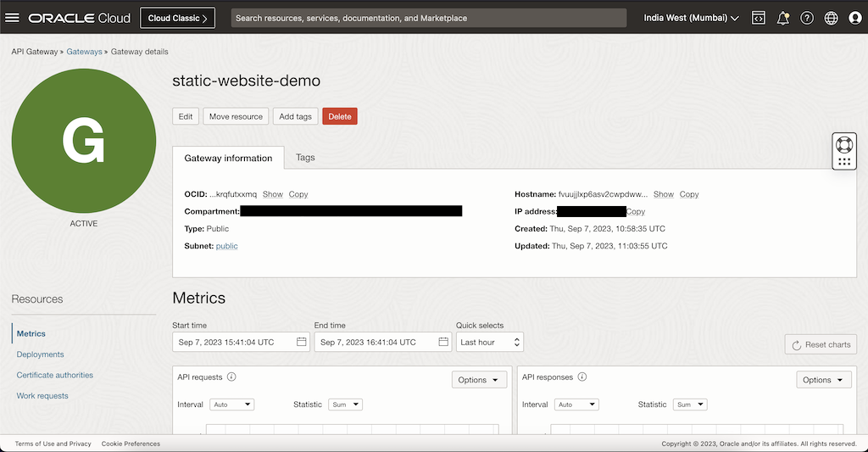Open Statistic dropdown in API responses chart
This screenshot has height=452, width=868.
pyautogui.click(x=690, y=405)
